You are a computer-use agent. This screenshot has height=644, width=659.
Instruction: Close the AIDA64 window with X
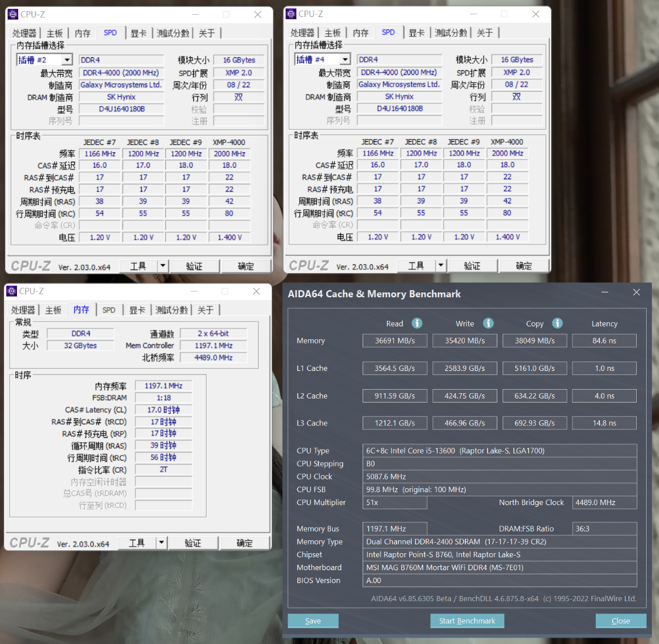click(x=636, y=292)
